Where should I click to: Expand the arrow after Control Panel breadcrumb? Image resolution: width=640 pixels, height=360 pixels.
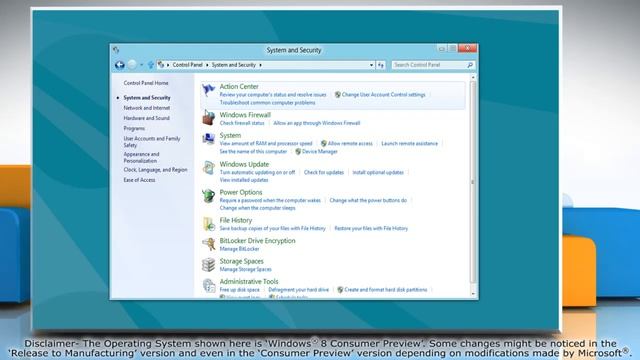coord(207,65)
